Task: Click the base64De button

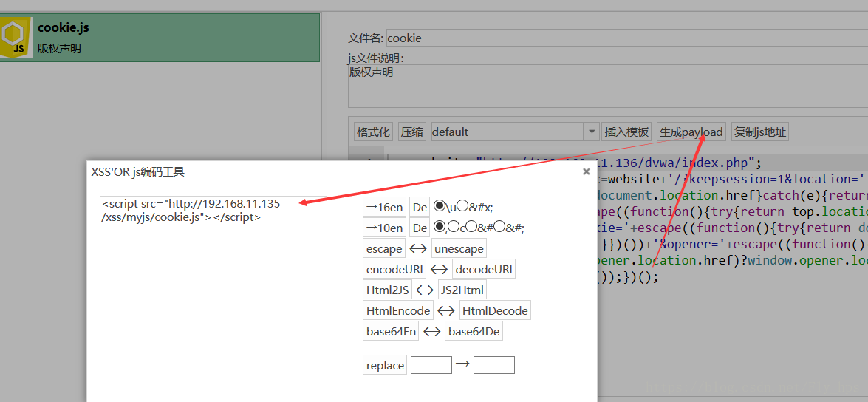Action: tap(474, 331)
